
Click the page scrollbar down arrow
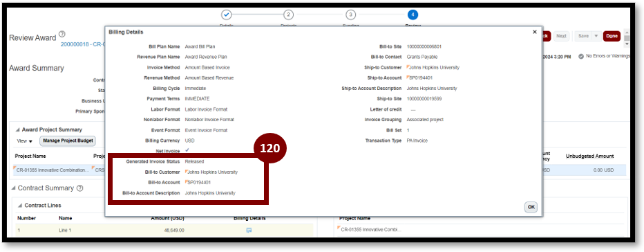point(627,44)
